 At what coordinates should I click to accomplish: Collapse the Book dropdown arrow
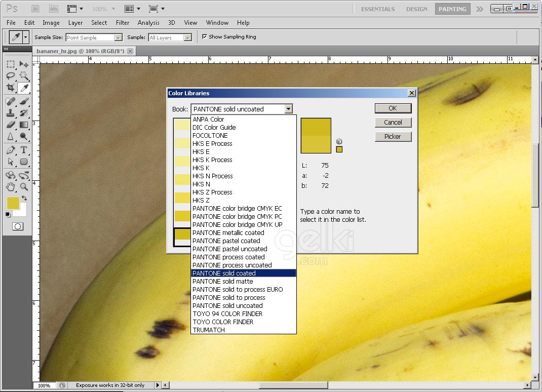click(x=289, y=109)
